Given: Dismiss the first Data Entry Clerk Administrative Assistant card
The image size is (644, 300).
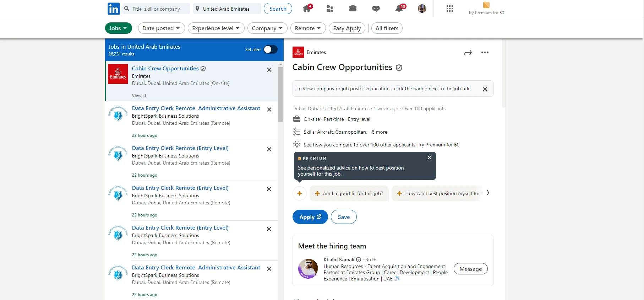Looking at the screenshot, I should pos(269,109).
